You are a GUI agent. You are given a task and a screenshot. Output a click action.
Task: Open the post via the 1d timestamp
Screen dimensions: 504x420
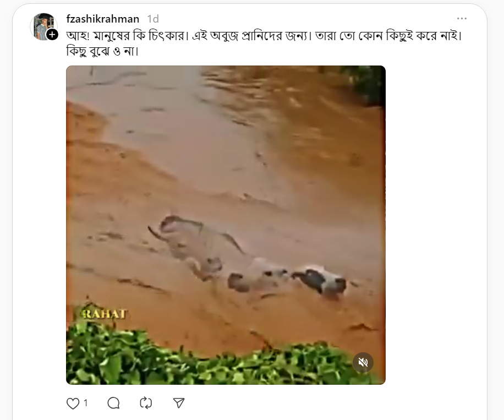click(x=153, y=19)
